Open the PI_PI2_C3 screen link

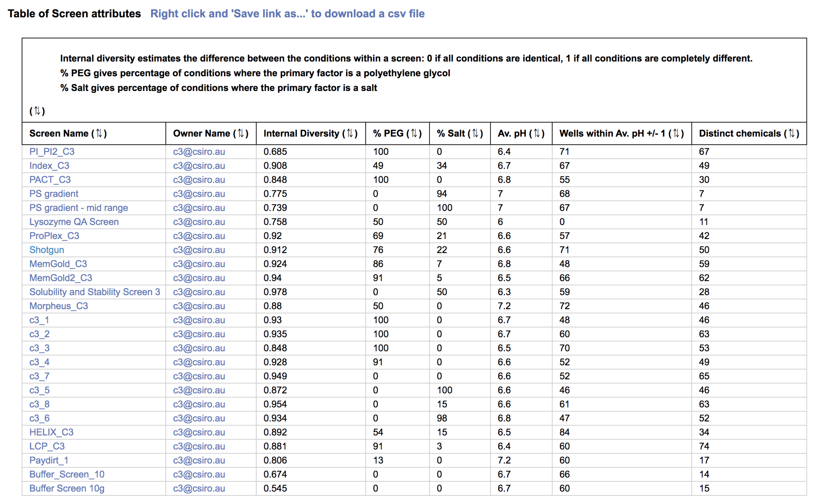click(52, 152)
